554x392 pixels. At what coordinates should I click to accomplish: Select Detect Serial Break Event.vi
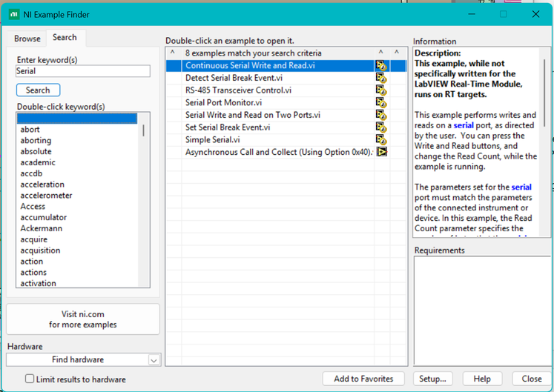click(x=234, y=78)
